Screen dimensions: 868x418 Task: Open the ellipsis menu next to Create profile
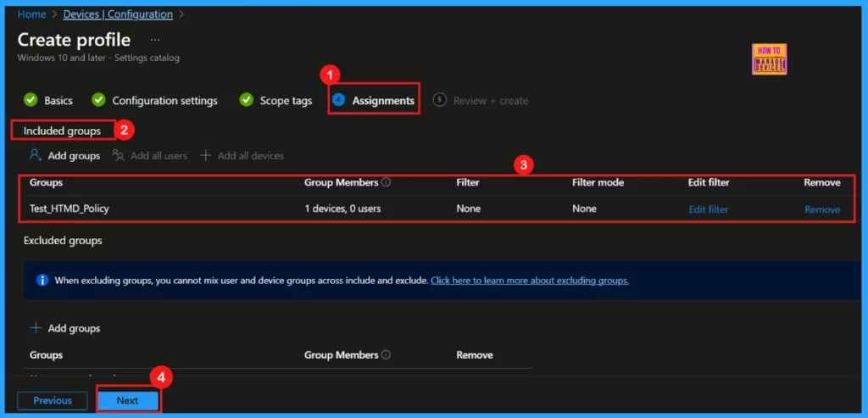[x=155, y=40]
